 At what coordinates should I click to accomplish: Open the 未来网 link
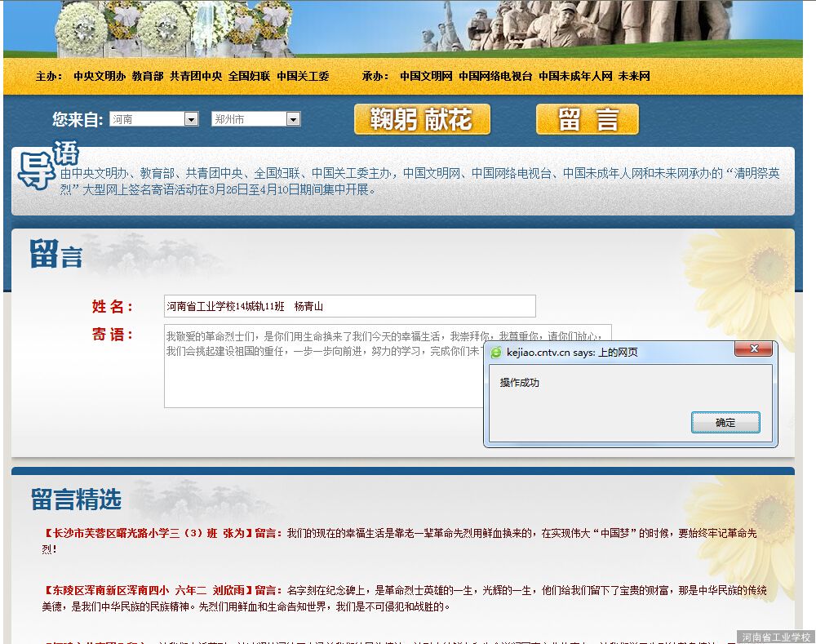(634, 76)
